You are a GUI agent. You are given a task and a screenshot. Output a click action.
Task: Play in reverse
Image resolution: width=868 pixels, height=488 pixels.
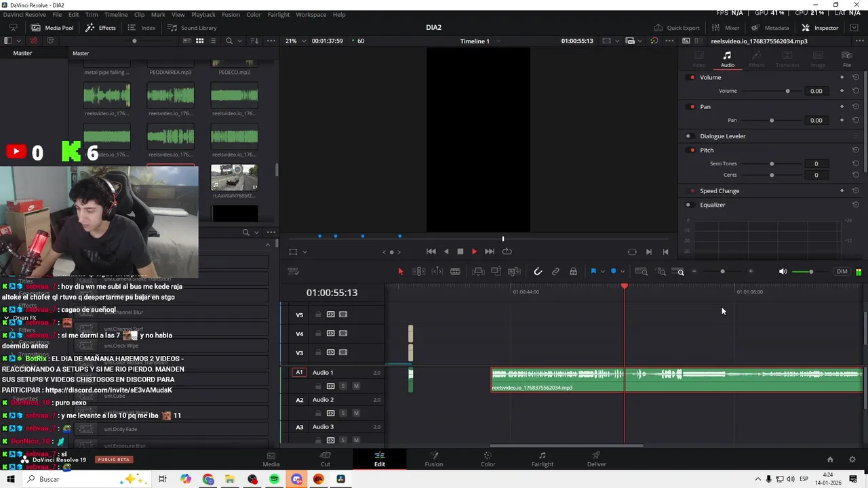(x=446, y=251)
